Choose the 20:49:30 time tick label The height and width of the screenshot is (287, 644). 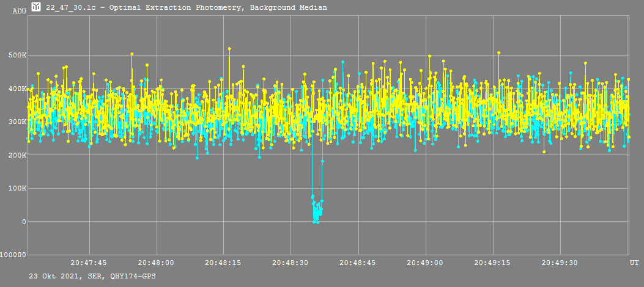point(559,263)
